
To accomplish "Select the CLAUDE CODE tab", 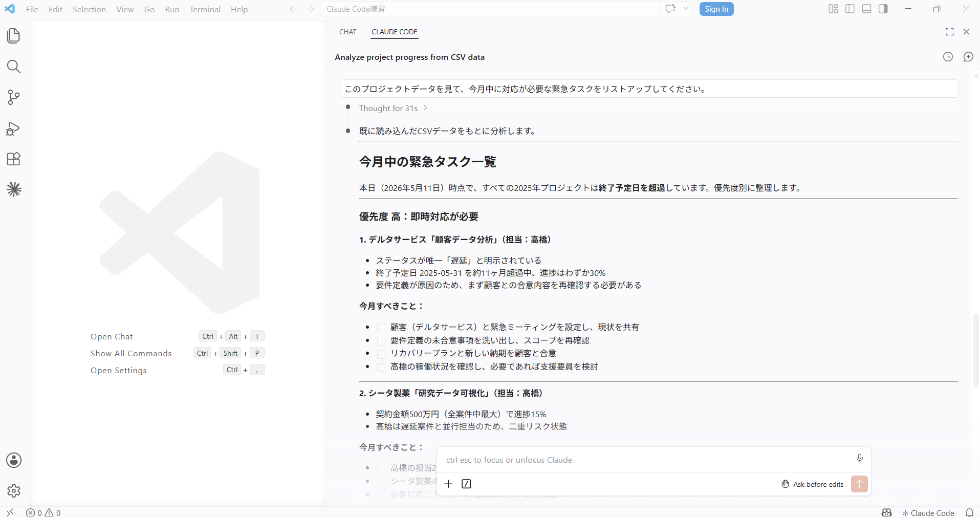I will coord(395,32).
